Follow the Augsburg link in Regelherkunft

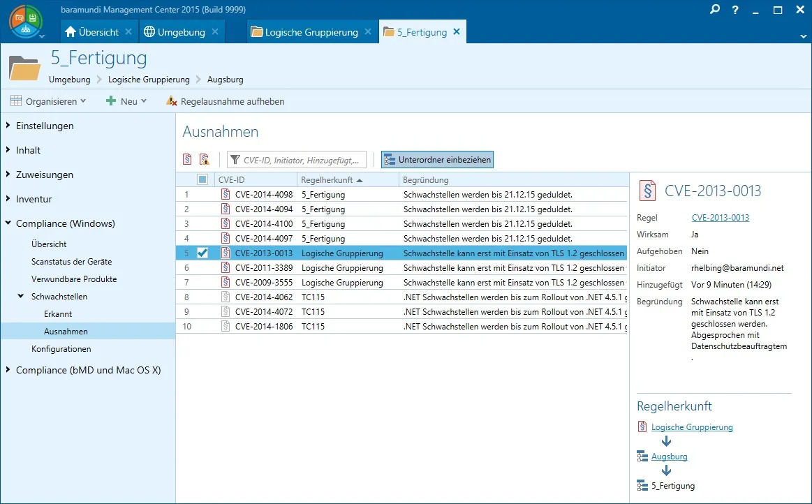pos(669,457)
